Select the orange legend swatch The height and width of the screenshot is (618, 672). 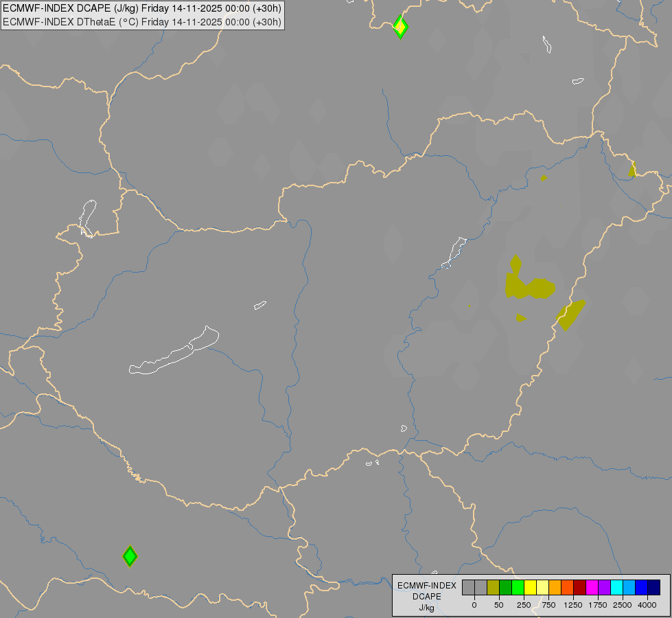pyautogui.click(x=555, y=588)
